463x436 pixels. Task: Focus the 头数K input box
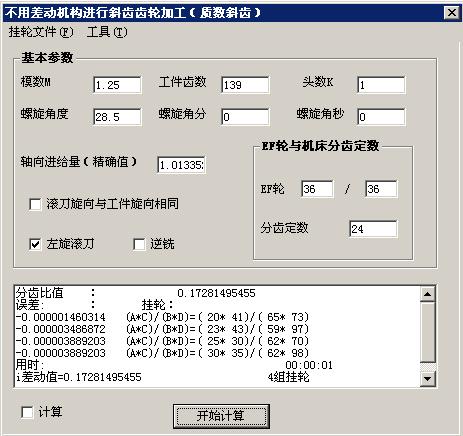[381, 85]
